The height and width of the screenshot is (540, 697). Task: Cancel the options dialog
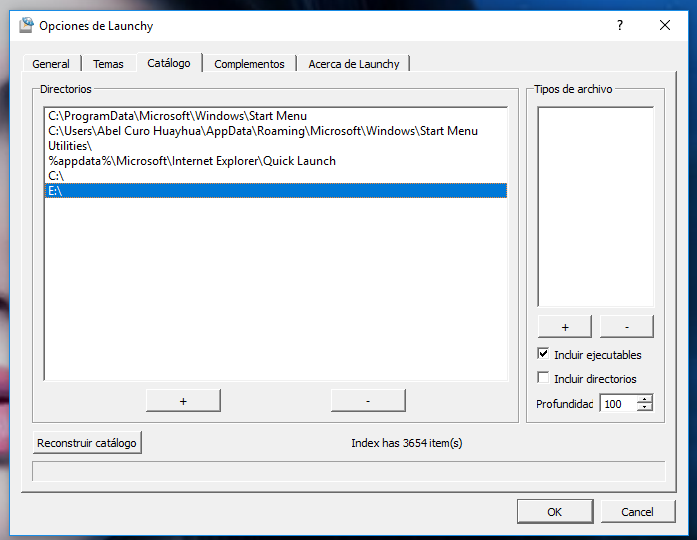(637, 512)
